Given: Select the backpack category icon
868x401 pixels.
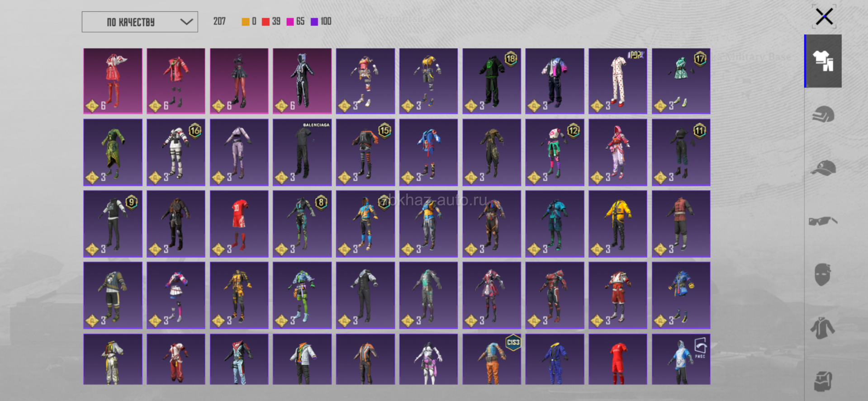Looking at the screenshot, I should pyautogui.click(x=823, y=381).
